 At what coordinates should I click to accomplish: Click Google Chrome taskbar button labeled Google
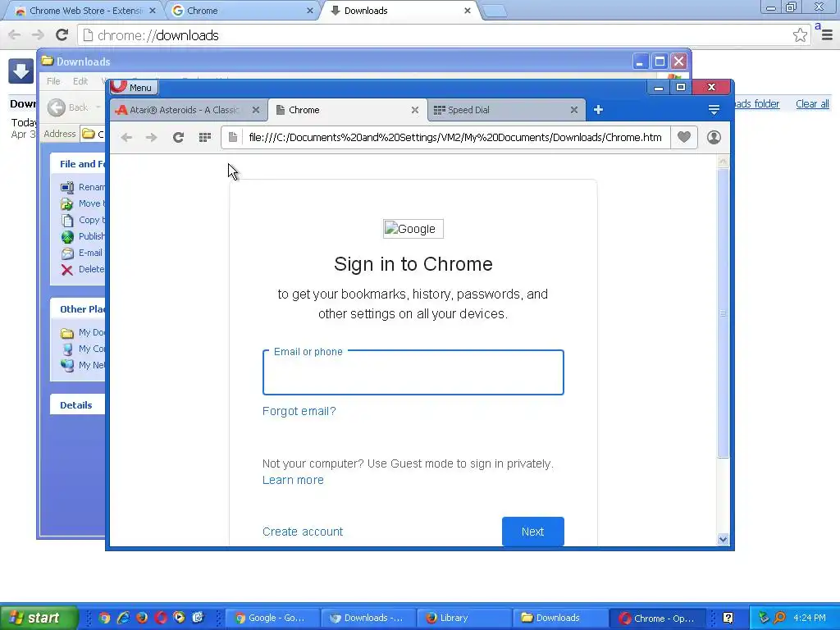[272, 618]
